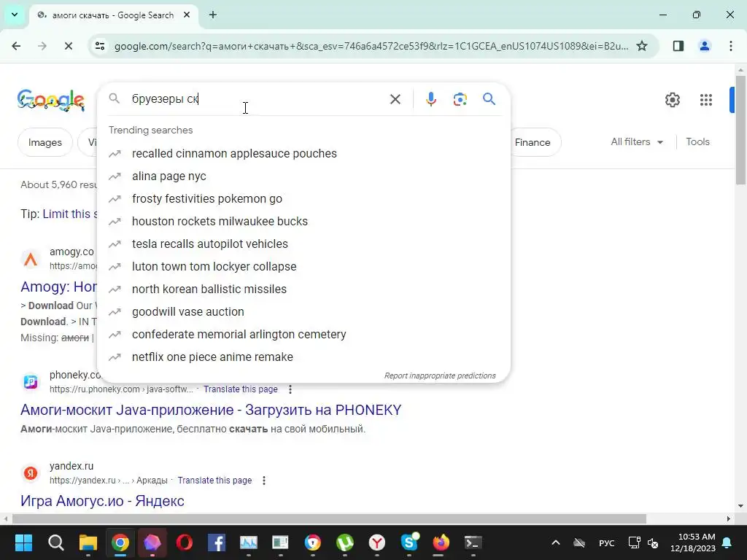Select suggestion 'houston rockets milwaukee bucks'

304,222
